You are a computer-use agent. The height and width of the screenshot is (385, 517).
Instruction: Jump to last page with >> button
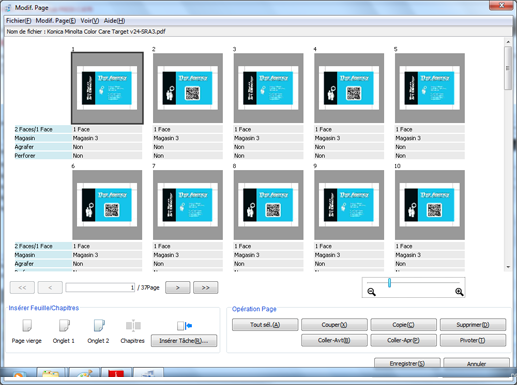pos(206,288)
